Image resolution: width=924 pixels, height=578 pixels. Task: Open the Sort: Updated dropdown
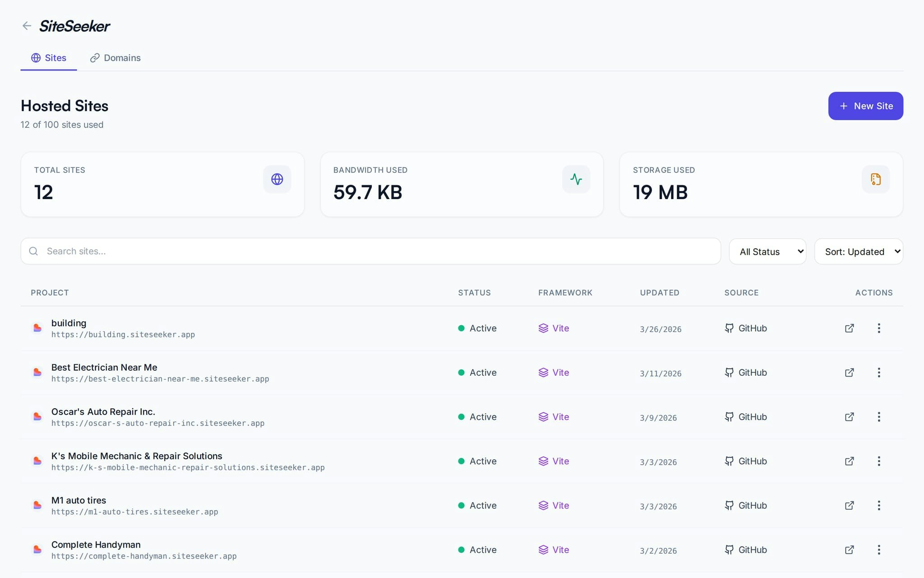point(859,251)
